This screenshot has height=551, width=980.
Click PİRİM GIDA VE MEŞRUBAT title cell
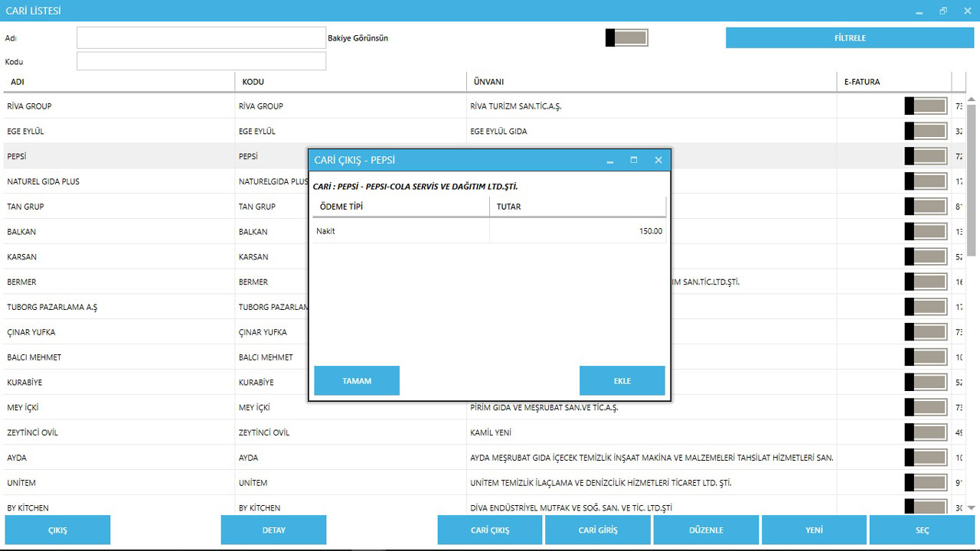click(x=652, y=408)
